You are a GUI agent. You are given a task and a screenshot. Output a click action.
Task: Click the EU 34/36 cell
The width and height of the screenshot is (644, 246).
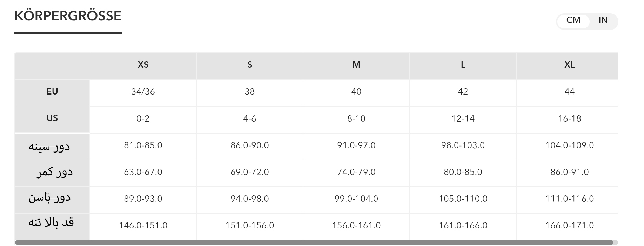click(x=143, y=92)
